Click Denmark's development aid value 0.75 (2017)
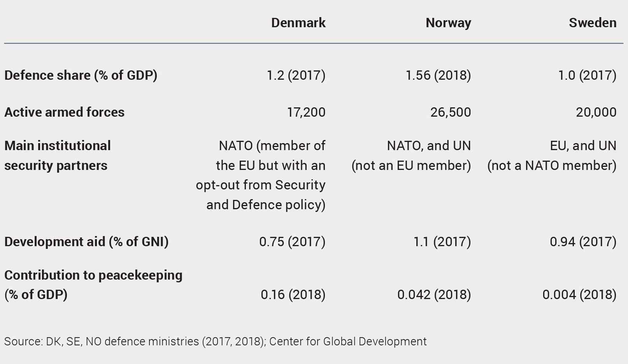 point(292,241)
